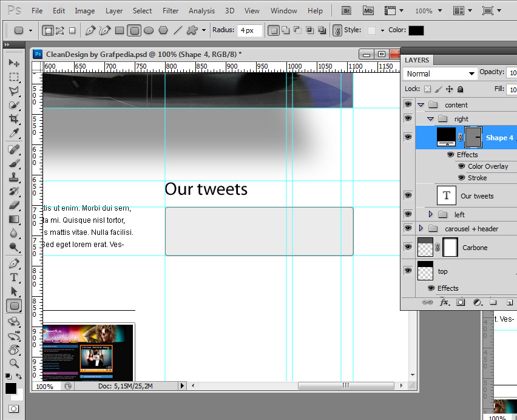Viewport: 517px width, 420px height.
Task: Open the custom shape options arrow
Action: point(204,30)
